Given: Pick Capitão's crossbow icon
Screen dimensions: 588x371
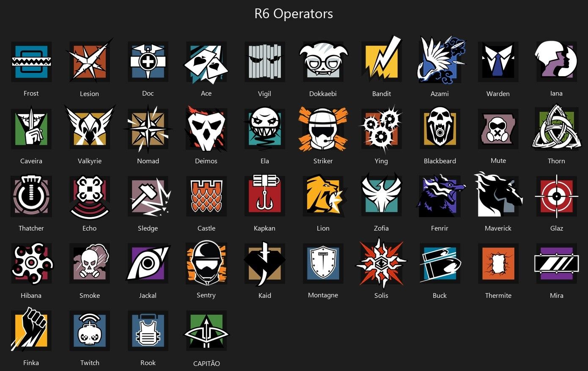Looking at the screenshot, I should pyautogui.click(x=206, y=331).
